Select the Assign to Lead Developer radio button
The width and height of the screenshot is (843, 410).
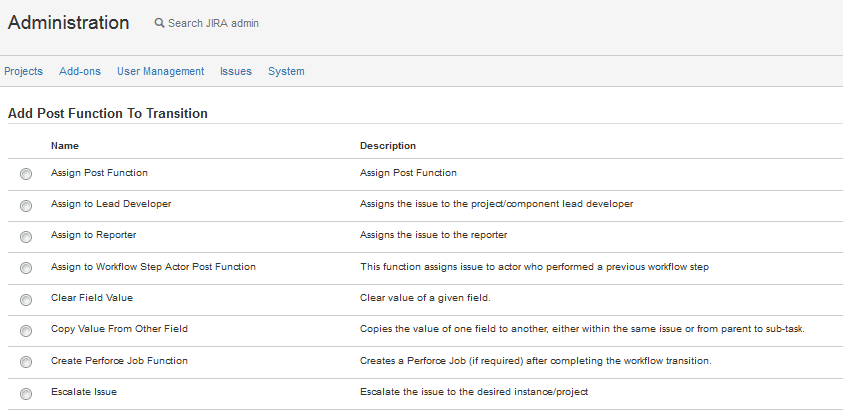[26, 205]
